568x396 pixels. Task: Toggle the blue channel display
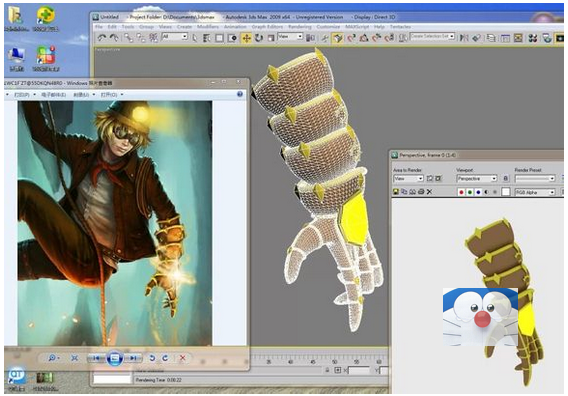click(x=478, y=192)
